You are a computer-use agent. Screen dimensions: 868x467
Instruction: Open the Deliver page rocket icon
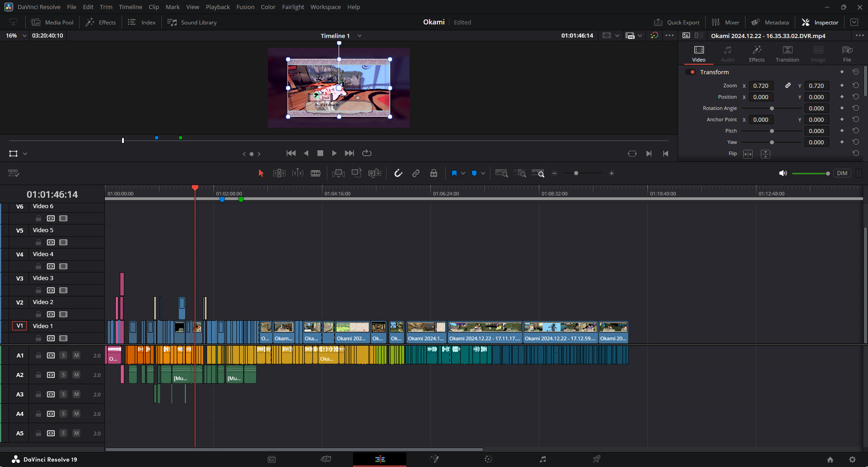click(x=597, y=459)
